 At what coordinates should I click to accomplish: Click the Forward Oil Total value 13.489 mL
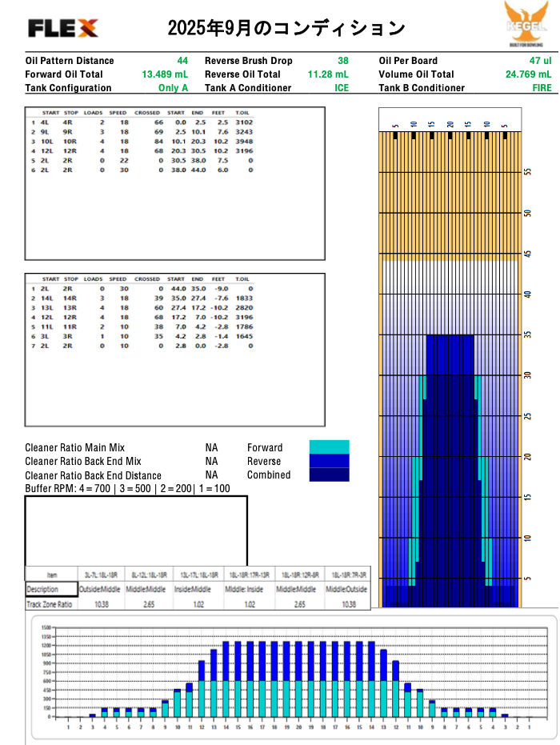click(165, 74)
